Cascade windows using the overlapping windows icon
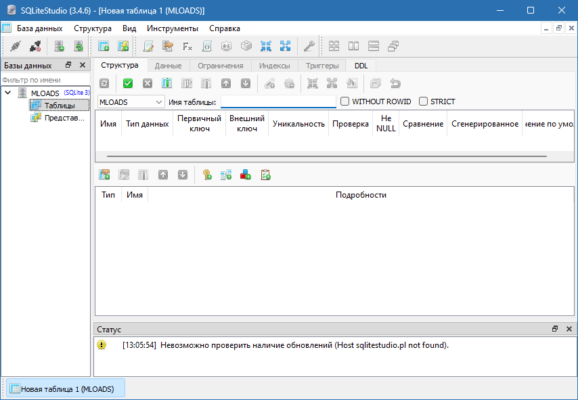Viewport: 578px width, 400px height. 393,46
